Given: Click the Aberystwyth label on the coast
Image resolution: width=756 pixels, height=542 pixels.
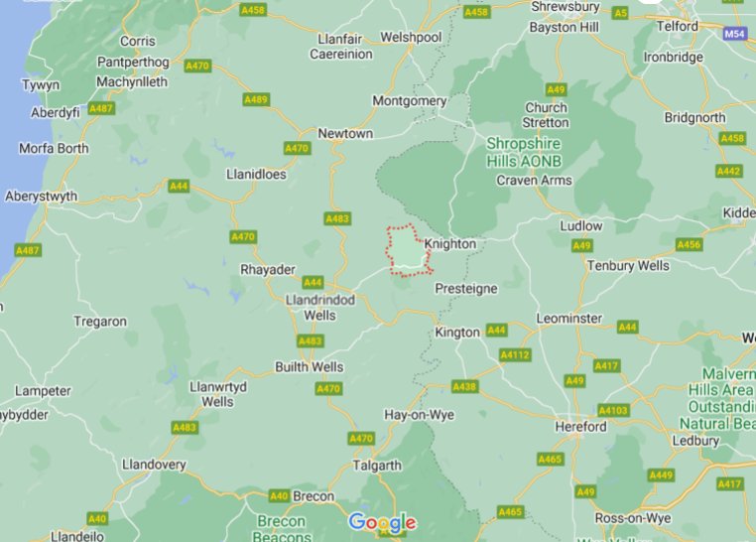Looking at the screenshot, I should 41,197.
